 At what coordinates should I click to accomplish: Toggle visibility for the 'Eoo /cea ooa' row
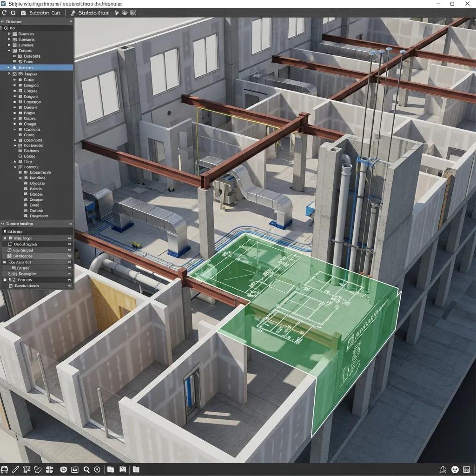click(x=70, y=262)
